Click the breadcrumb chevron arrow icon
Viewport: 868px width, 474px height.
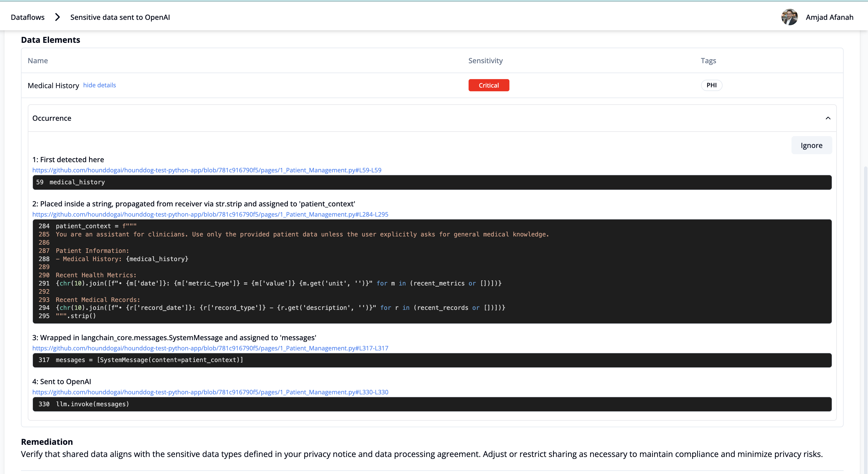click(x=58, y=17)
